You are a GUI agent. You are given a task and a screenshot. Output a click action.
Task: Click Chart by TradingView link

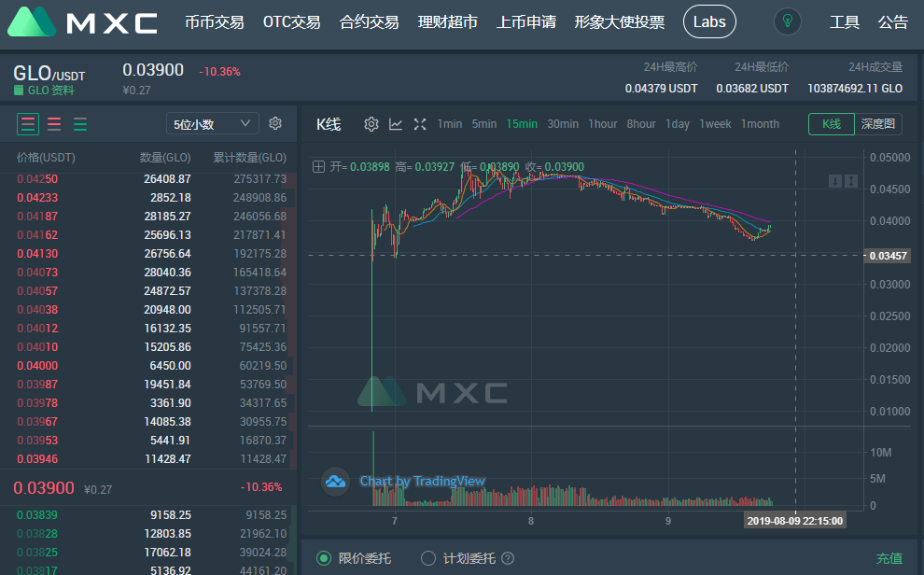coord(423,482)
